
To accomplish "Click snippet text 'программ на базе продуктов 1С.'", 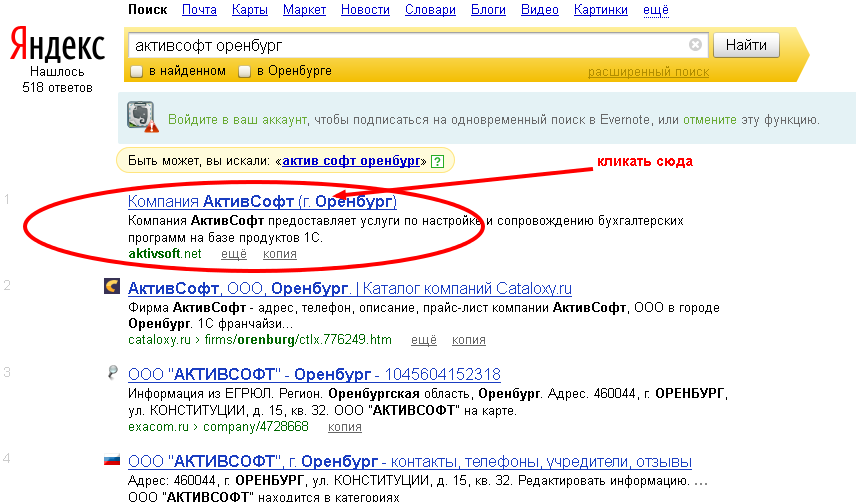I will click(225, 238).
